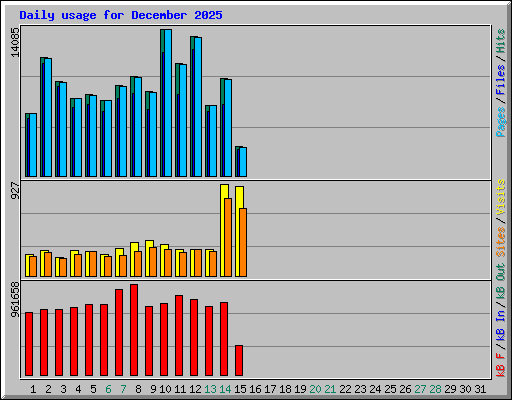Click the hits bar for day 8

tap(136, 127)
